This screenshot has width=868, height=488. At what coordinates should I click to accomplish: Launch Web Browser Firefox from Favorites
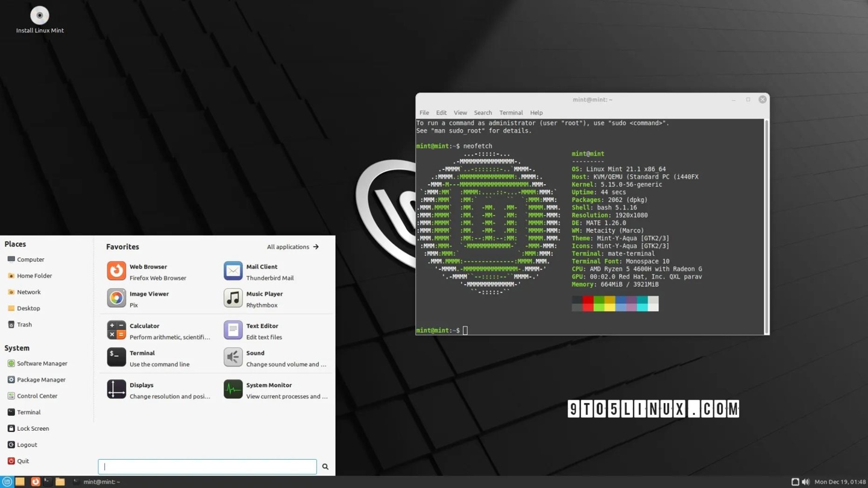coord(159,271)
